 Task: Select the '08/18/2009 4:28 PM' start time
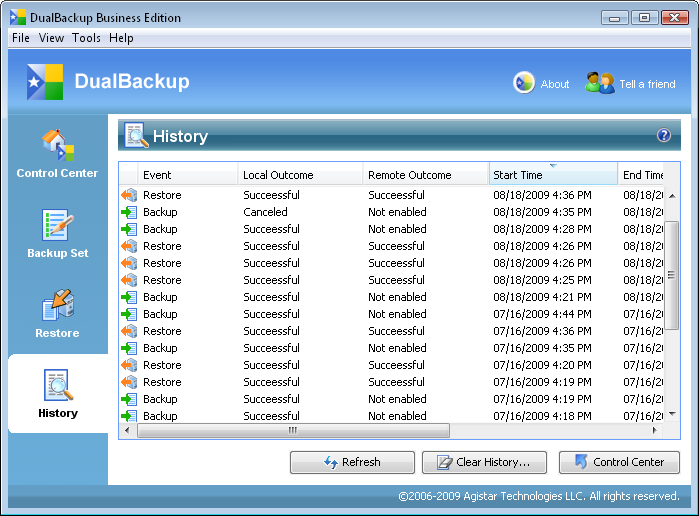pos(542,229)
